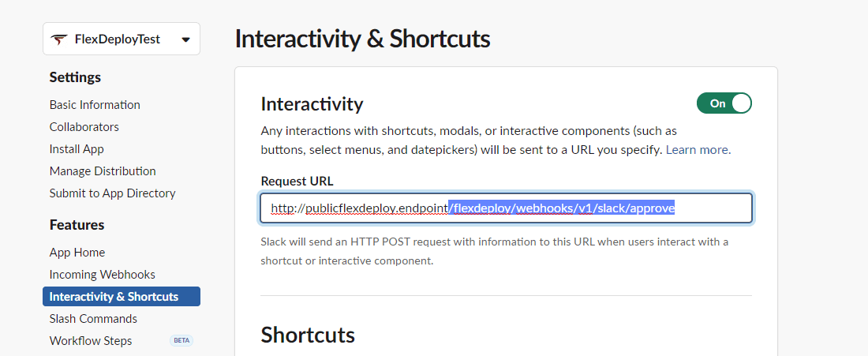Go to Collaborators page

tap(84, 127)
